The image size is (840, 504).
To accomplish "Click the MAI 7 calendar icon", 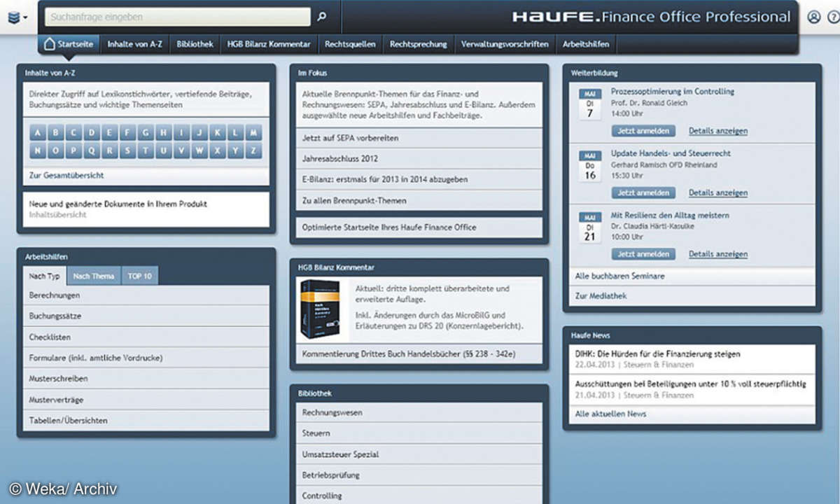I will click(589, 104).
